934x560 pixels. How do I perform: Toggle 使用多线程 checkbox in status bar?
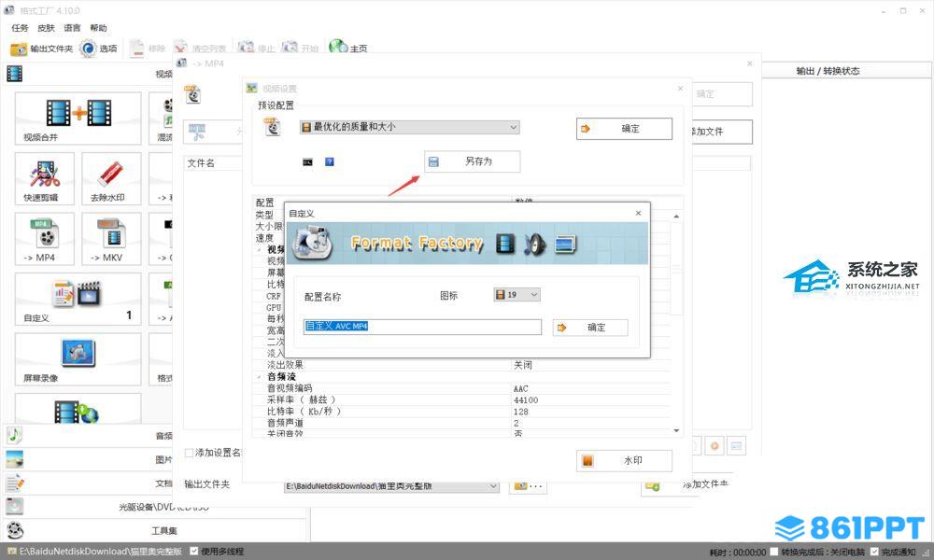[194, 551]
